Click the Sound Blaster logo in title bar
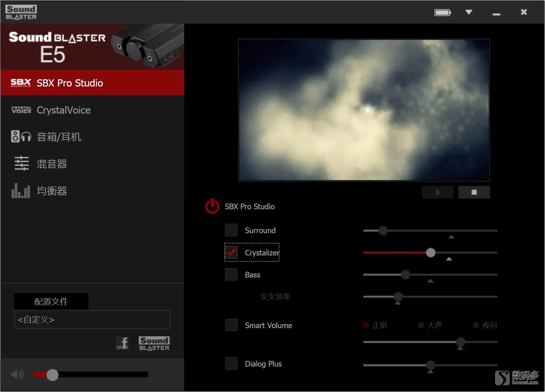545x392 pixels. click(21, 12)
